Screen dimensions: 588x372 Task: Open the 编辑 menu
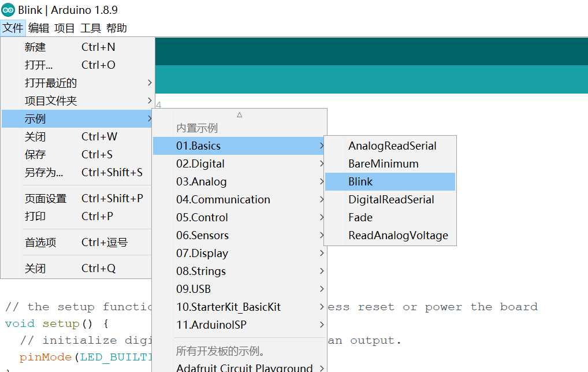pyautogui.click(x=39, y=28)
